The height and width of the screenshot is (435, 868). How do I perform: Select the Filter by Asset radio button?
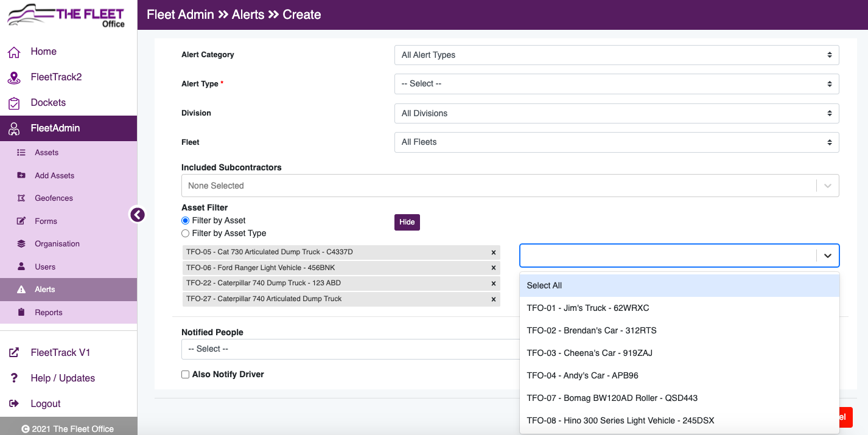tap(185, 220)
